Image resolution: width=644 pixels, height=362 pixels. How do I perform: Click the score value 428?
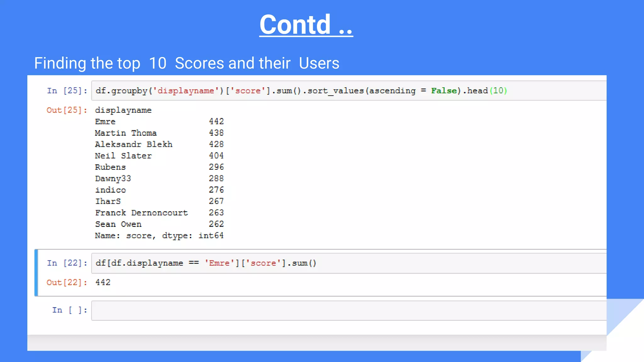pyautogui.click(x=216, y=144)
